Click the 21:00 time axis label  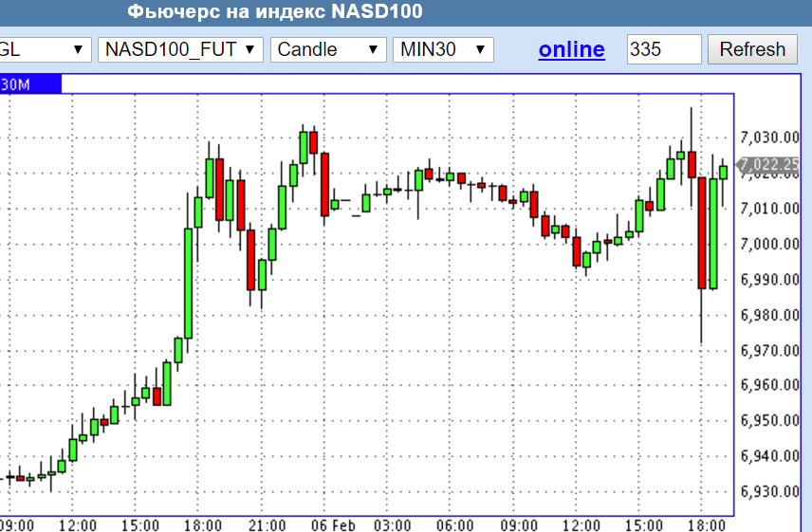(267, 524)
